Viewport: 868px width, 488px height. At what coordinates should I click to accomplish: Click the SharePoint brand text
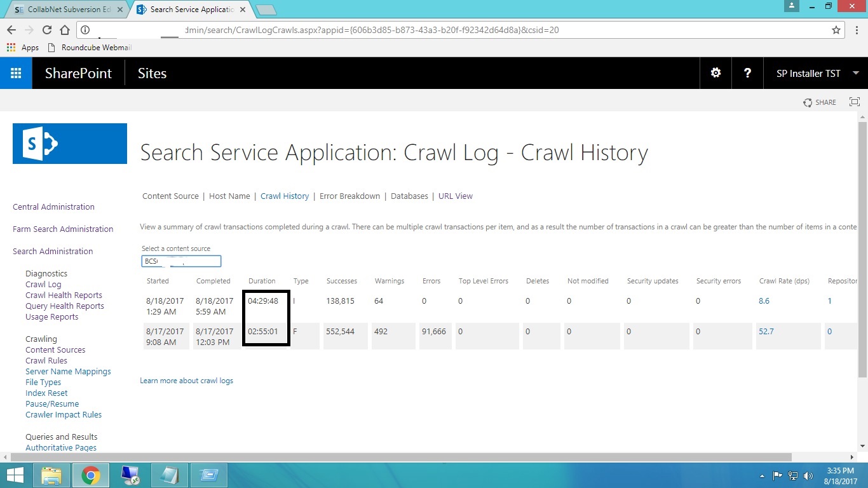tap(78, 73)
